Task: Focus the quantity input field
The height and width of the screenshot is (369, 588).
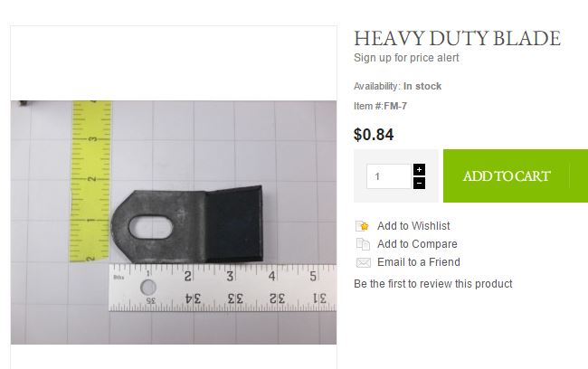Action: (x=389, y=176)
